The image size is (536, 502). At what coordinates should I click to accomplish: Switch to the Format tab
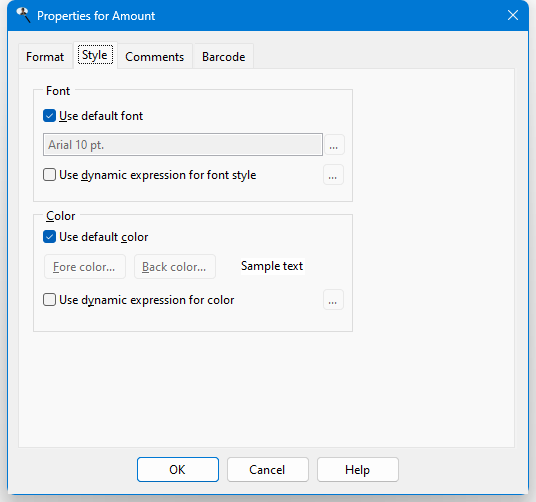click(45, 57)
